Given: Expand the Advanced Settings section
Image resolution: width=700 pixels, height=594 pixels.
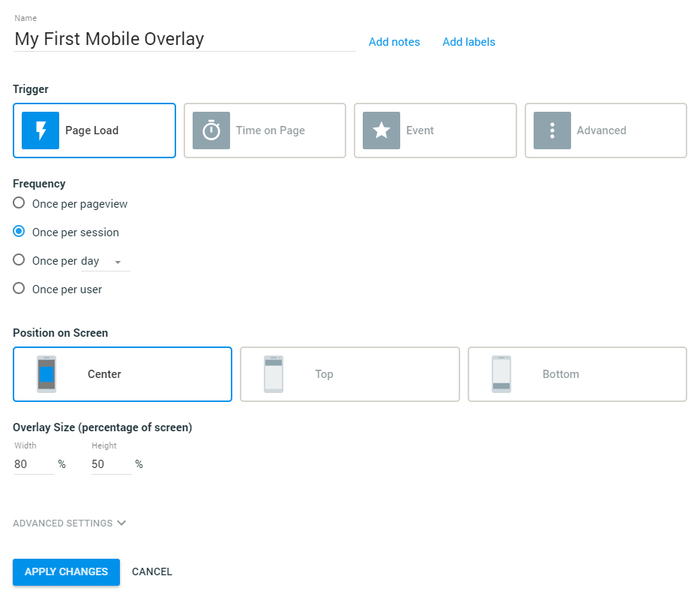Looking at the screenshot, I should (x=70, y=523).
